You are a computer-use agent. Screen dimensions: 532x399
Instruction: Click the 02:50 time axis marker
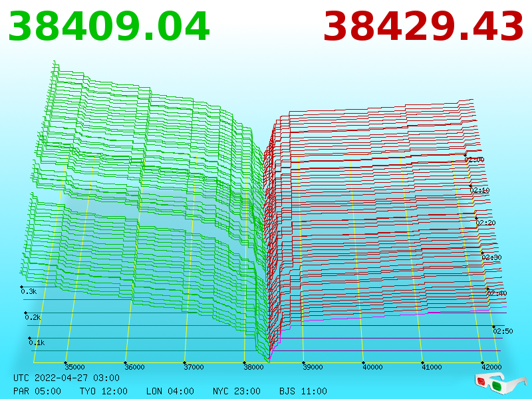click(x=503, y=331)
